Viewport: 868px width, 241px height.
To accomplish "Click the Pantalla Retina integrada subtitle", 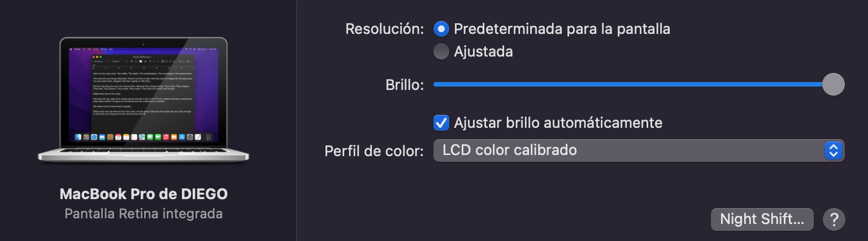I will 144,214.
